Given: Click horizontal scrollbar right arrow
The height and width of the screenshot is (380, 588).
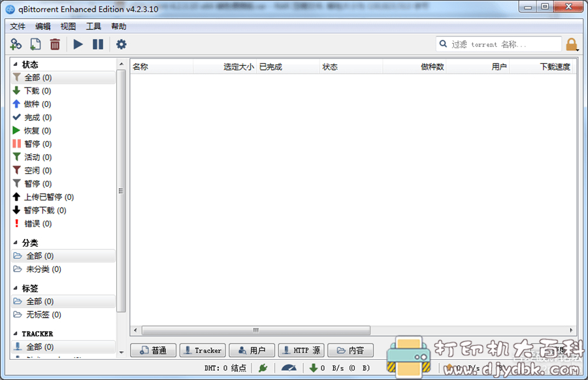Looking at the screenshot, I should [571, 330].
